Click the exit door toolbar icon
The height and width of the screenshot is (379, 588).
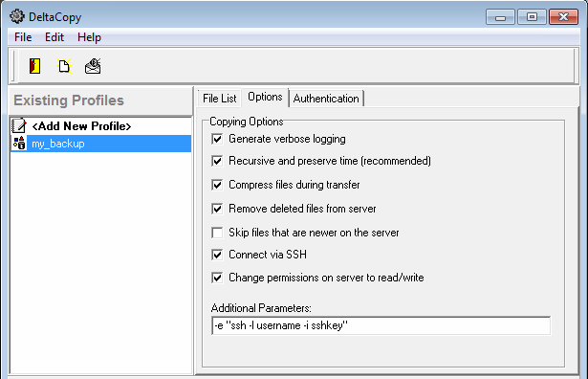click(34, 66)
